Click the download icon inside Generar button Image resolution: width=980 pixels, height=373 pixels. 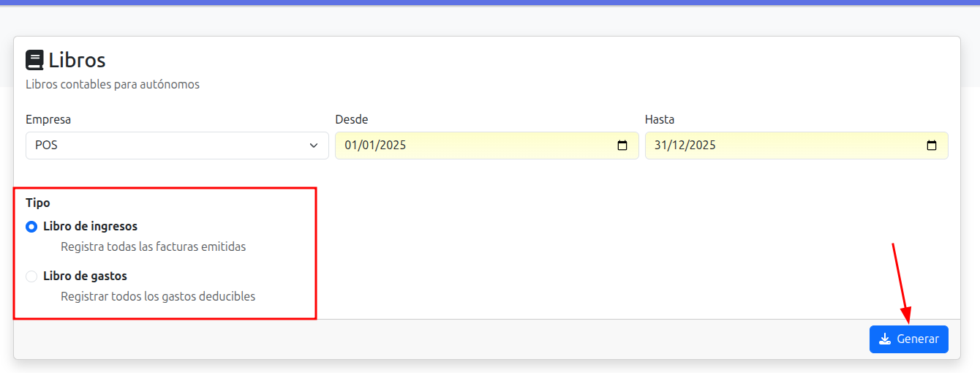click(x=885, y=339)
